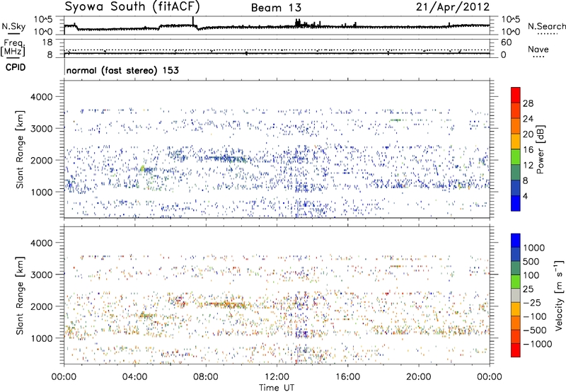Click the 2000 tick on power panel
The height and width of the screenshot is (392, 566).
pos(41,160)
